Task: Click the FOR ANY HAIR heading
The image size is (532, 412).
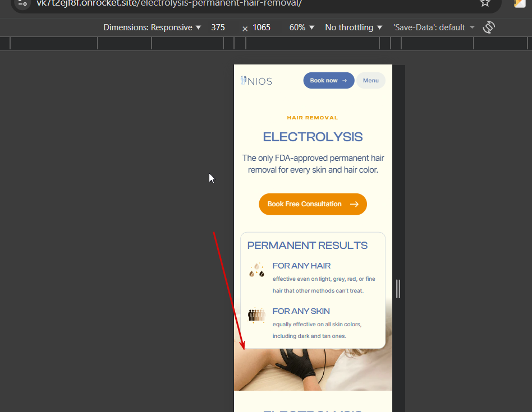Action: [301, 266]
